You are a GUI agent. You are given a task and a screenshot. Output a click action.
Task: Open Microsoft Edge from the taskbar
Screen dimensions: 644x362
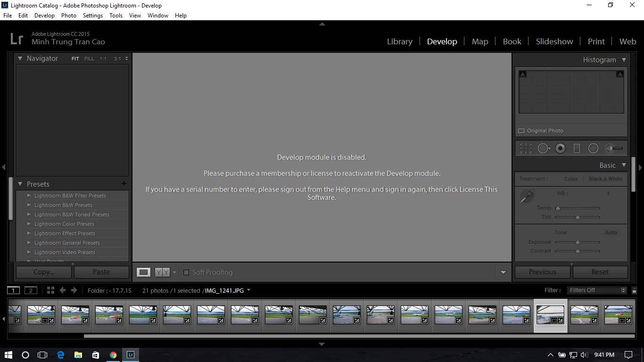61,355
